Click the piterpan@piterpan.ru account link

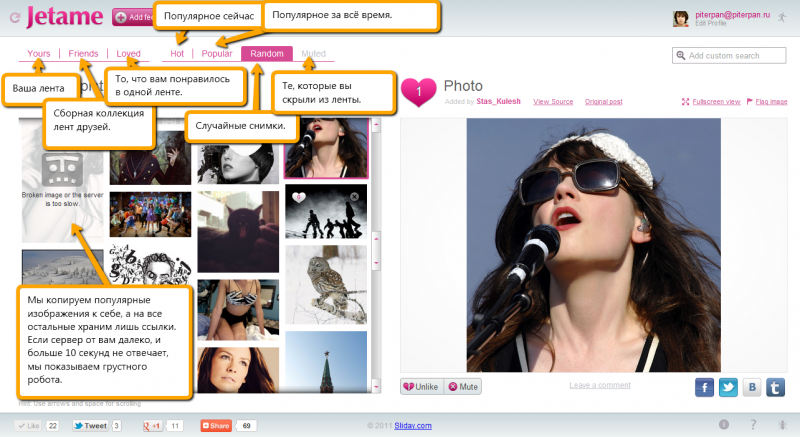[732, 15]
